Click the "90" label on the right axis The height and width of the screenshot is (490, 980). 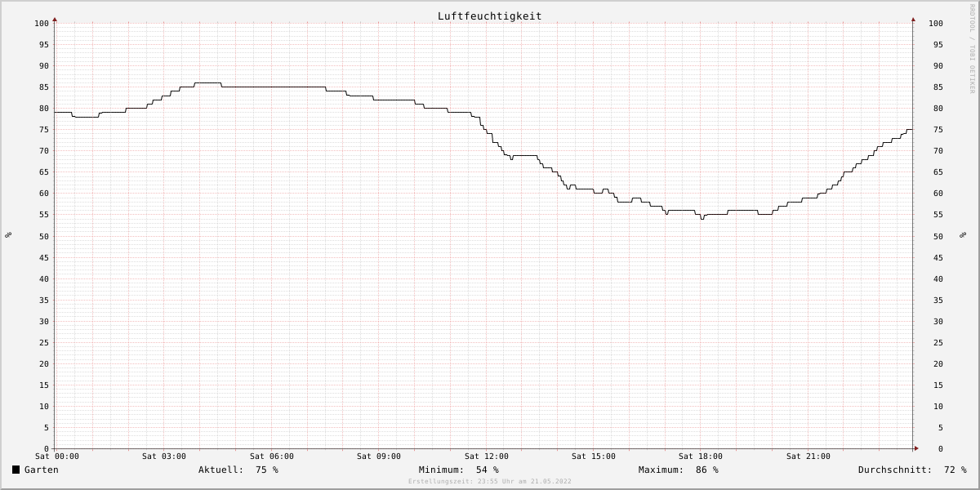(x=938, y=66)
